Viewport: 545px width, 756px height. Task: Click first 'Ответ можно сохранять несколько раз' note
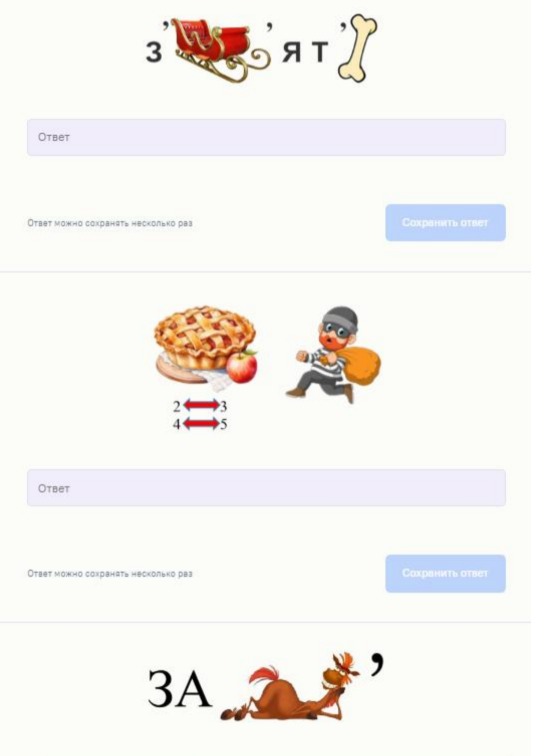pyautogui.click(x=110, y=223)
